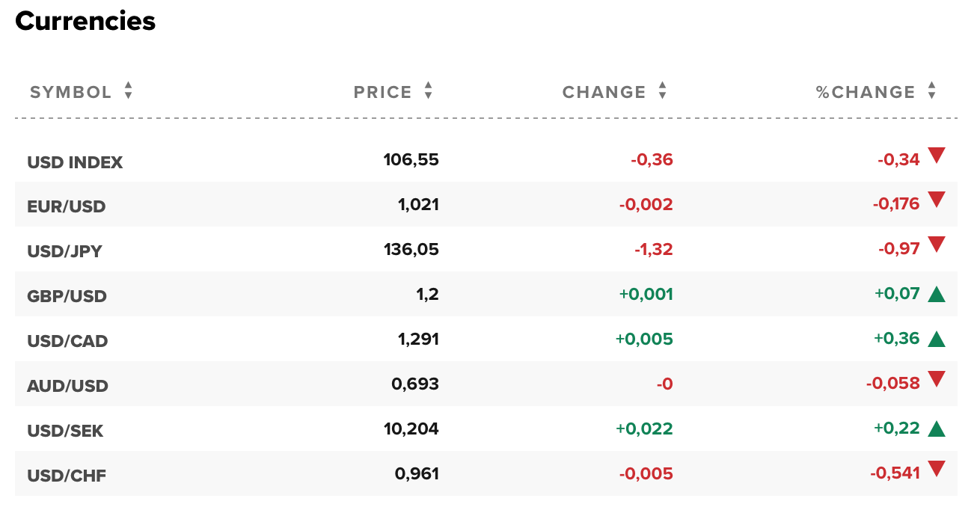Image resolution: width=980 pixels, height=519 pixels.
Task: Sort table by PRICE header text
Action: (x=382, y=92)
